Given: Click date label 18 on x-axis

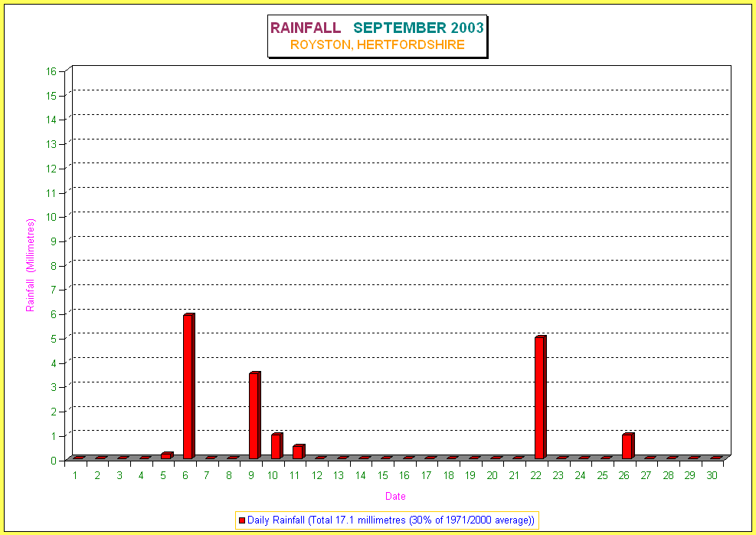Looking at the screenshot, I should (x=448, y=476).
